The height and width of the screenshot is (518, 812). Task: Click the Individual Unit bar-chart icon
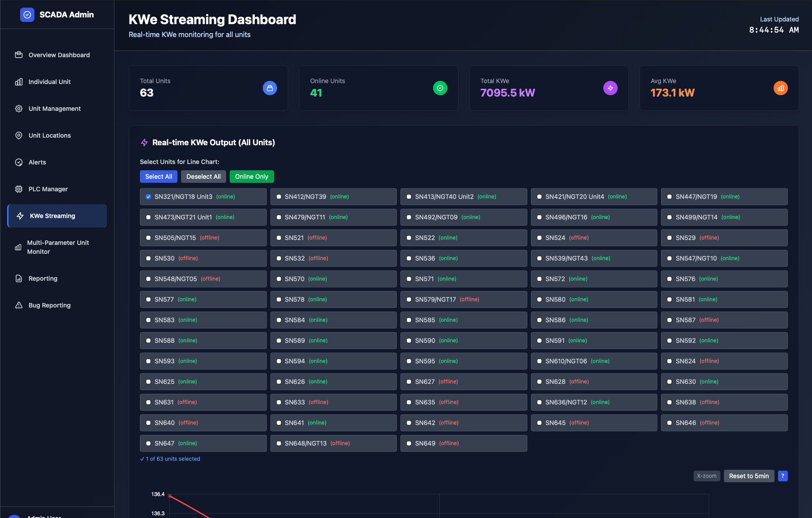19,82
